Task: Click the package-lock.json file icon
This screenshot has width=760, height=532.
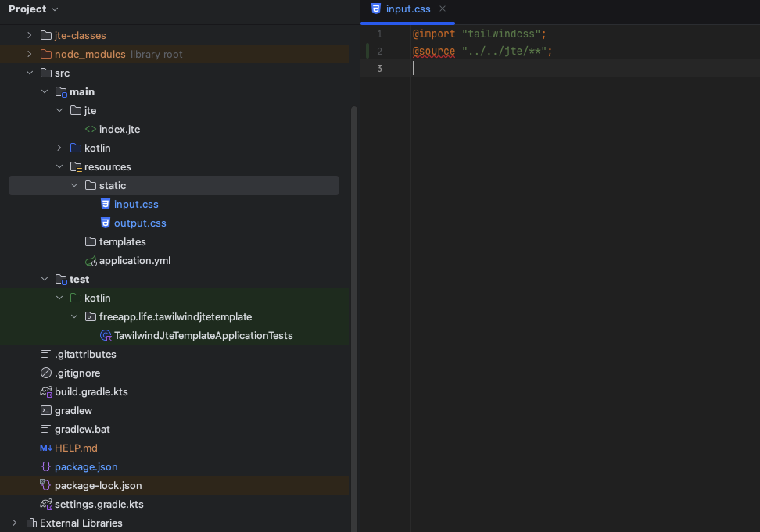Action: [x=45, y=485]
